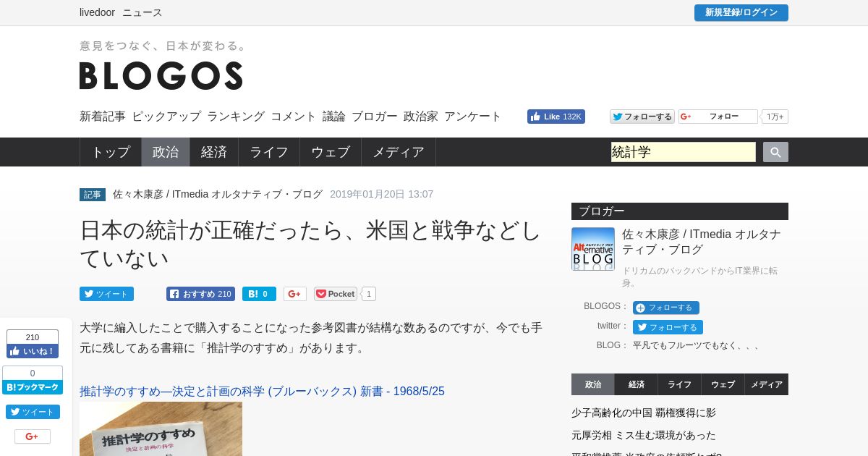Select 経済 in dark nav bar
Image resolution: width=868 pixels, height=456 pixels.
click(x=214, y=152)
